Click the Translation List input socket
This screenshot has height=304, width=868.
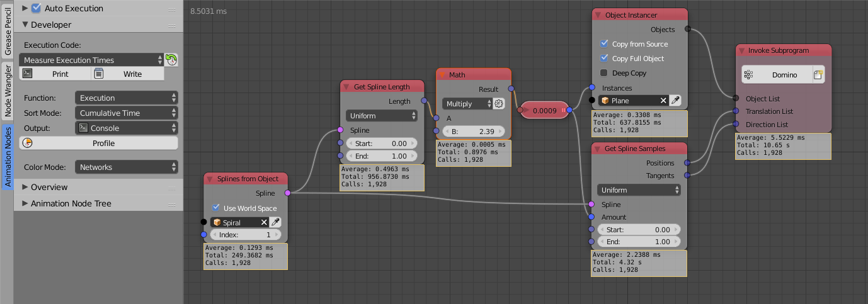click(736, 111)
